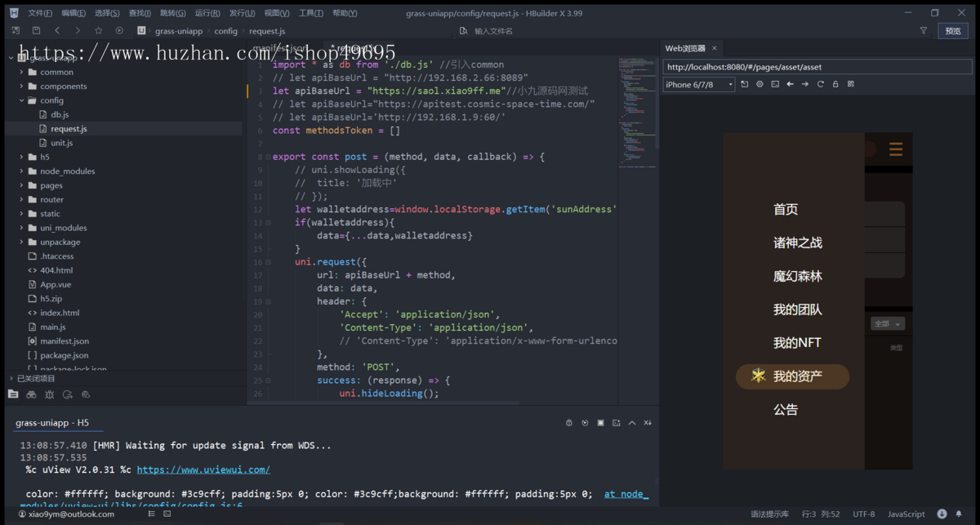
Task: Go forward with the right chevron toolbar icon
Action: point(78,30)
